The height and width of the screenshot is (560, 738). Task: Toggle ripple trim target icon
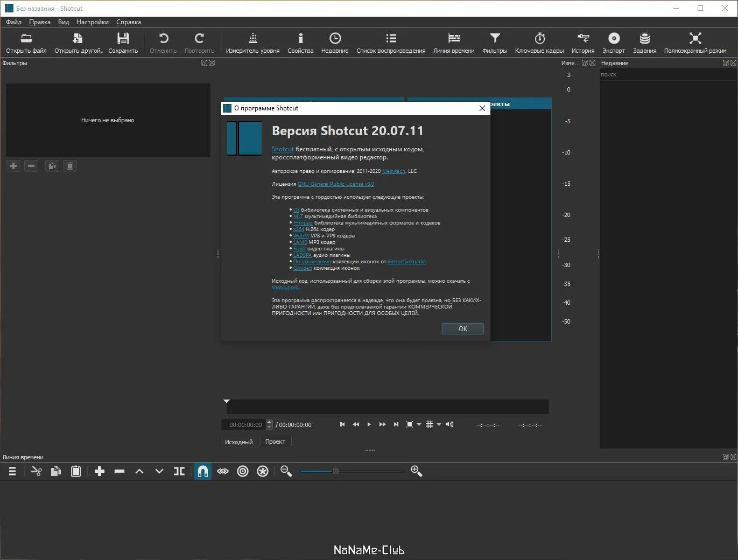(x=243, y=471)
